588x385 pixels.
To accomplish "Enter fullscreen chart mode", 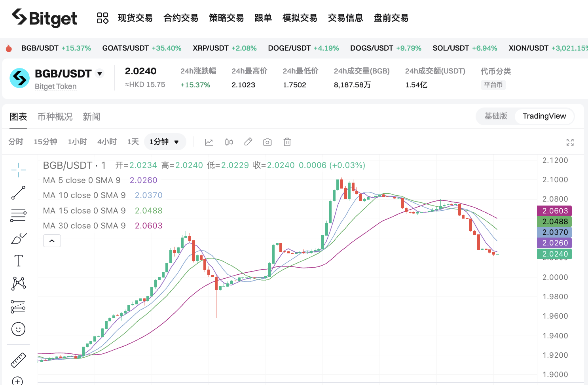I will pos(570,142).
